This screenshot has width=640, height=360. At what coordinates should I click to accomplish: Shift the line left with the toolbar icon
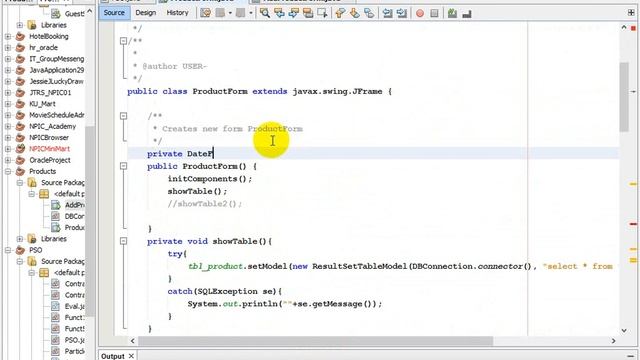(387, 13)
